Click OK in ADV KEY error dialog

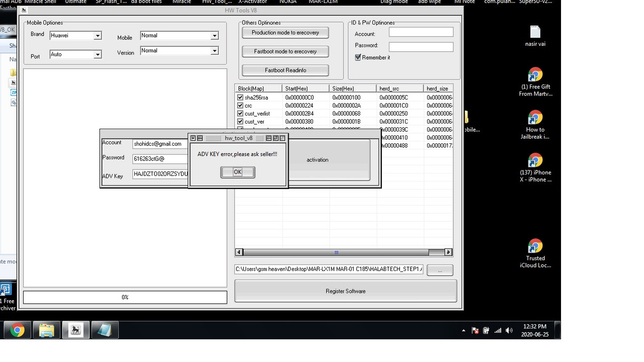[237, 172]
